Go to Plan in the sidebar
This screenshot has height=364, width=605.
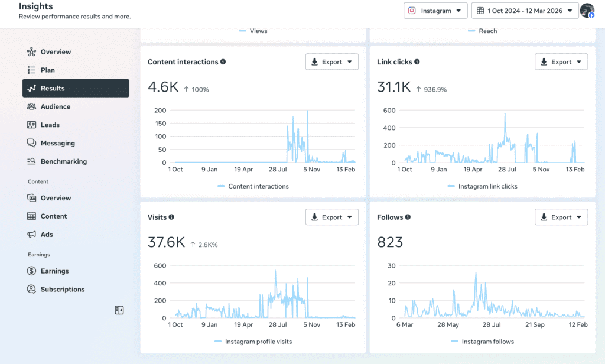coord(47,70)
